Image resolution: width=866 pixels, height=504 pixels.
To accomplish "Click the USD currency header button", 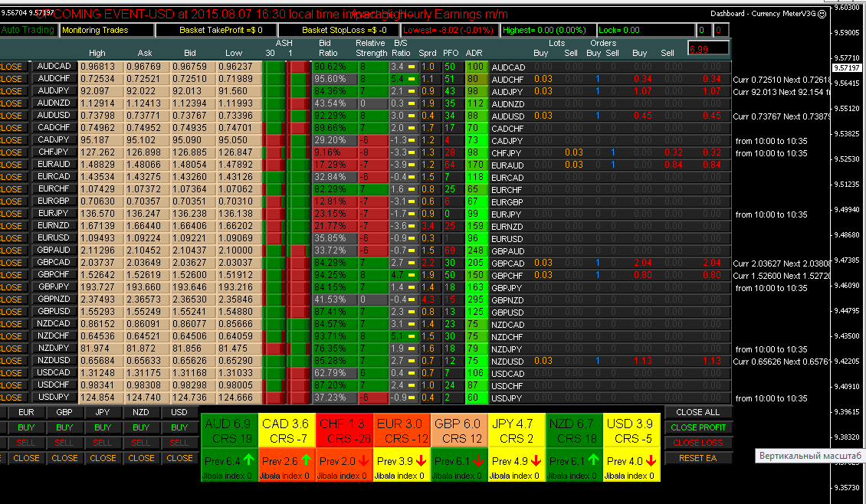I will pyautogui.click(x=179, y=412).
